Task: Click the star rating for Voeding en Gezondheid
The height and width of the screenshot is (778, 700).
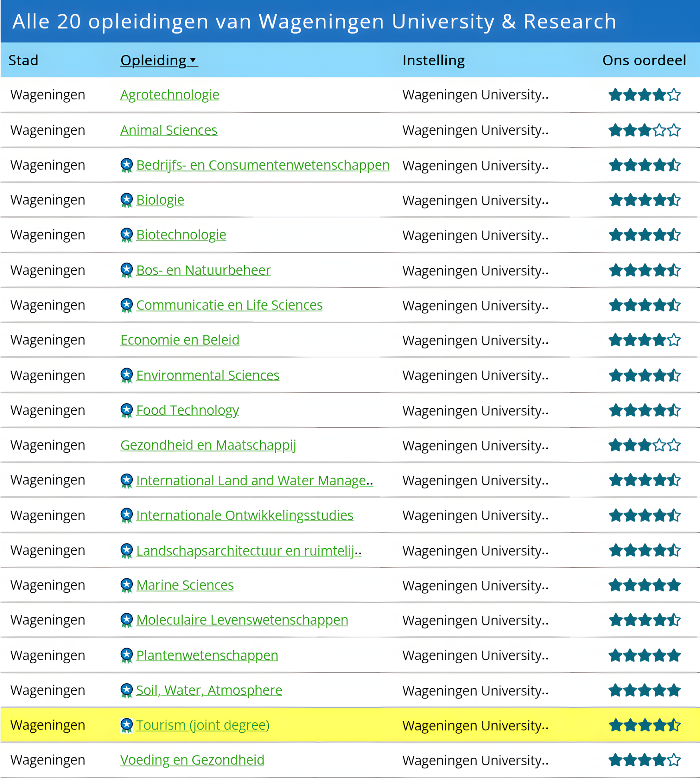Action: tap(645, 760)
